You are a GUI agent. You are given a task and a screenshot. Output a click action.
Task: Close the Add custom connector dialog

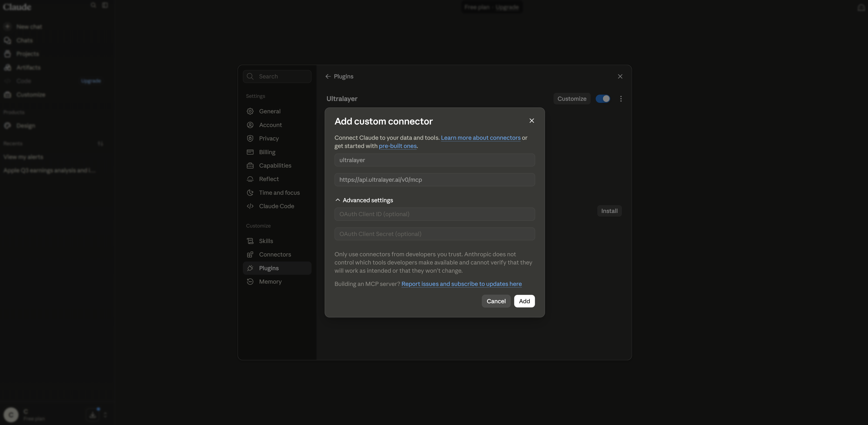click(x=531, y=121)
